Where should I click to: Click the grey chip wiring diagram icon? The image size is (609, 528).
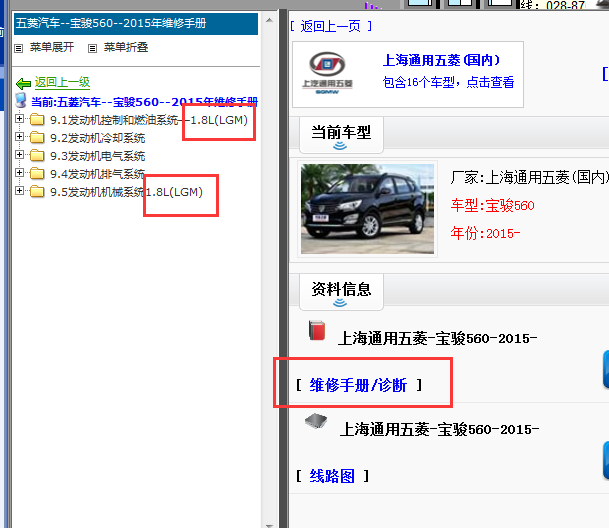[316, 421]
